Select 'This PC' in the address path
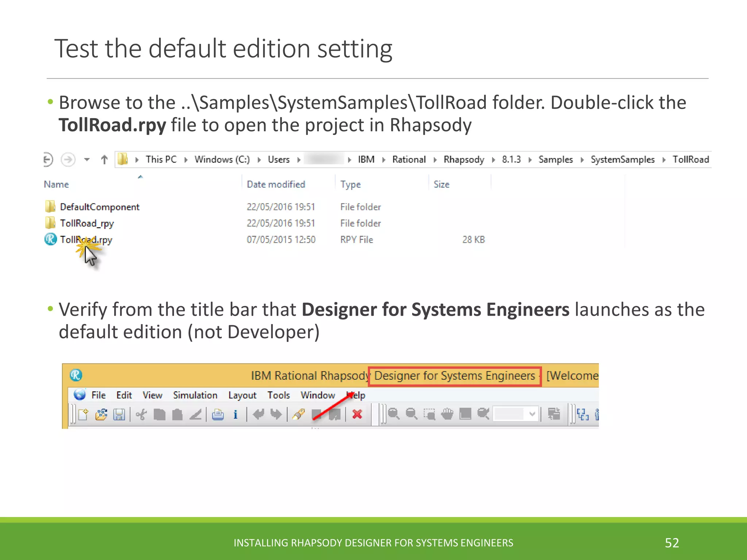Viewport: 747px width, 560px height. pyautogui.click(x=161, y=159)
